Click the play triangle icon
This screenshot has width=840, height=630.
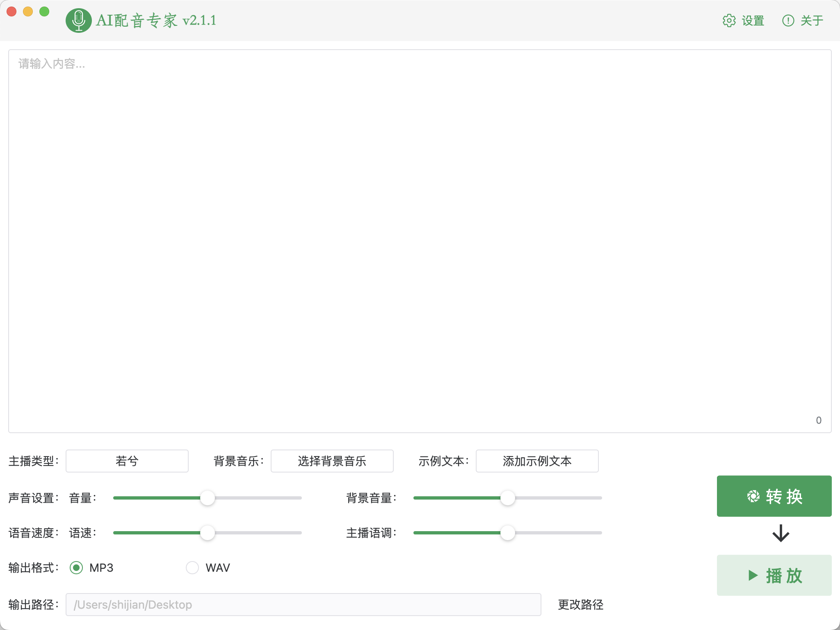coord(753,575)
